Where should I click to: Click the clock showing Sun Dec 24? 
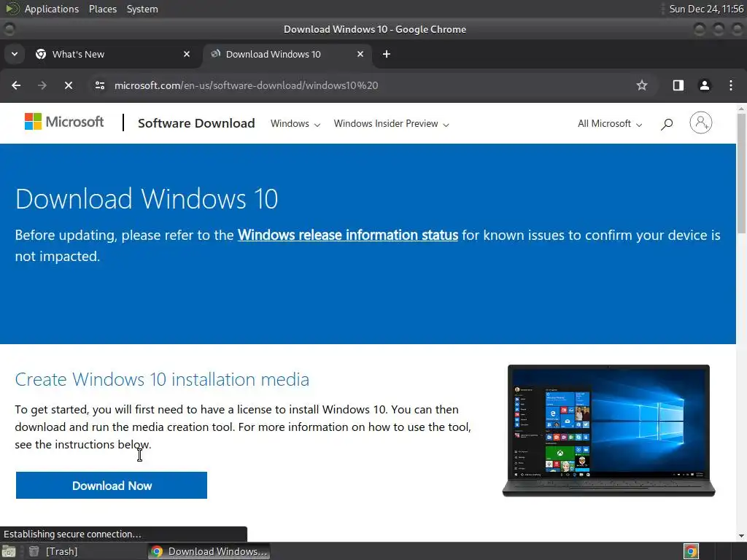point(706,9)
